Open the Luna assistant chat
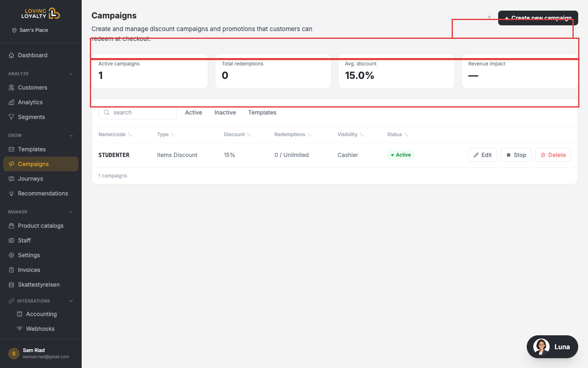Viewport: 588px width, 368px height. coord(552,347)
